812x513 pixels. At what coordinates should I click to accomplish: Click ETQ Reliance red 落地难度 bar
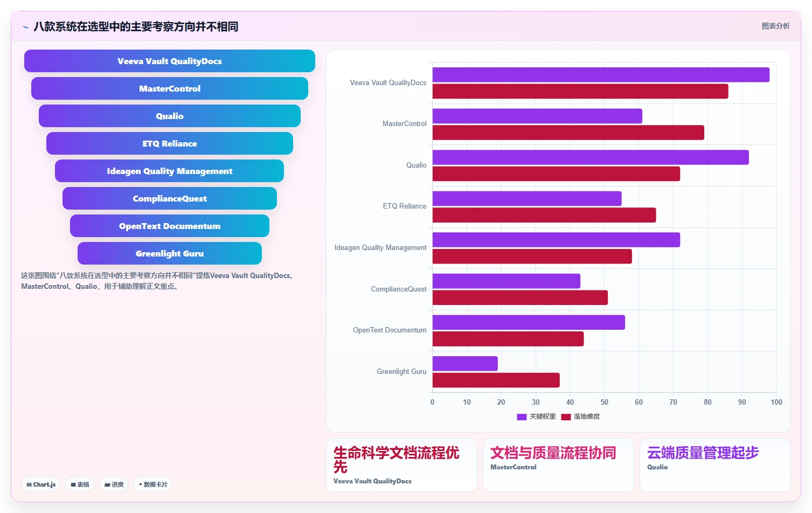(544, 215)
